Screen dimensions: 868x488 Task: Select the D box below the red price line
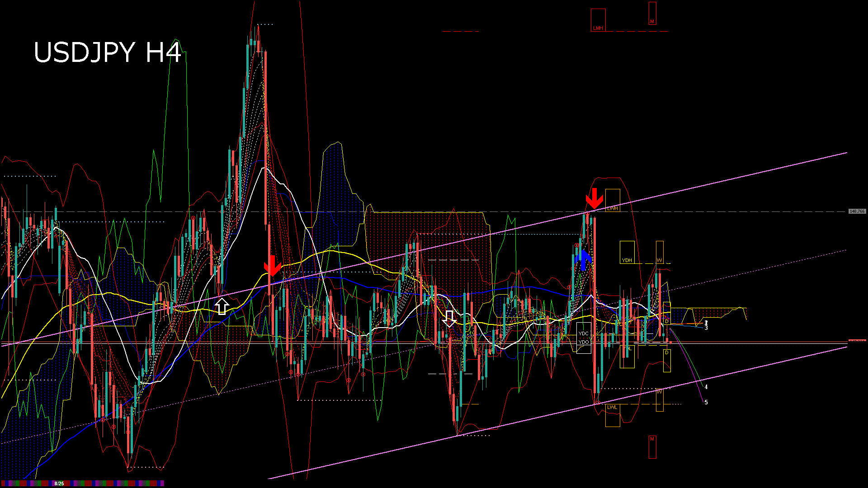point(667,361)
